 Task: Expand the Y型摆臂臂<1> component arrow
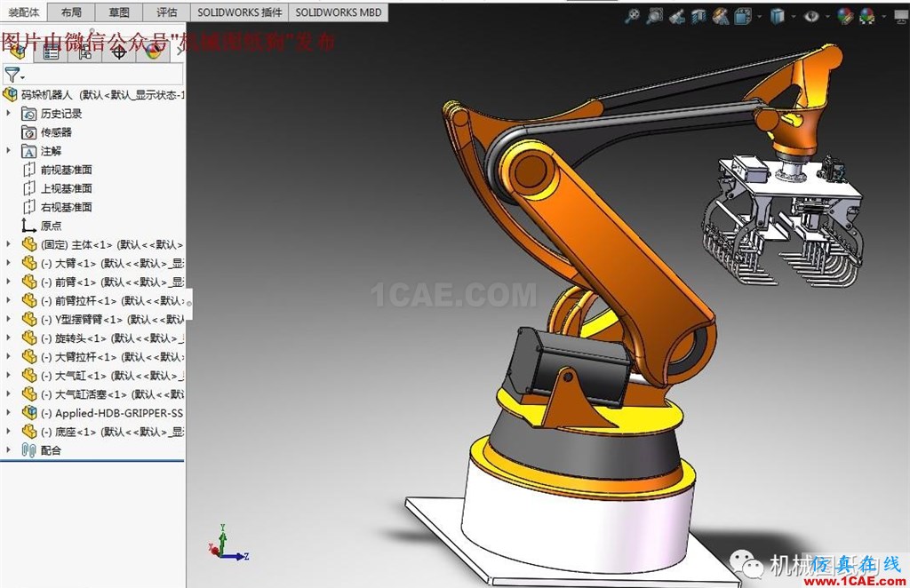(8, 319)
